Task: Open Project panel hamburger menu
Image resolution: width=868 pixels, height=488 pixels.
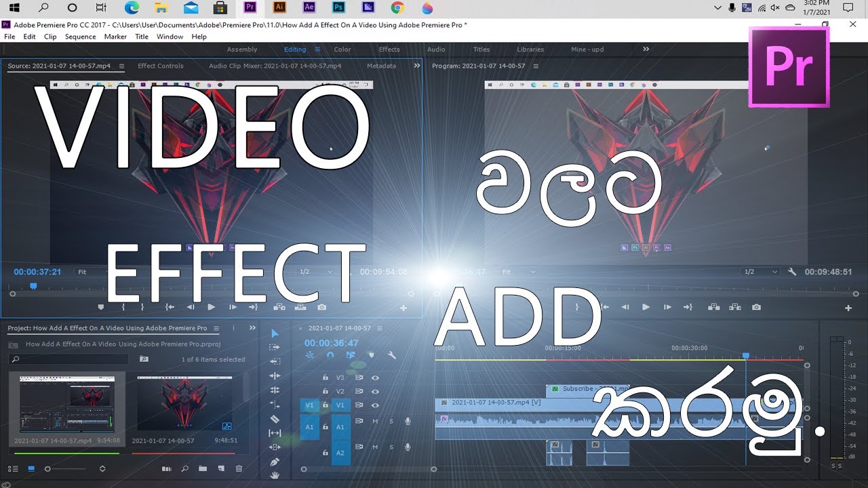Action: coord(216,328)
